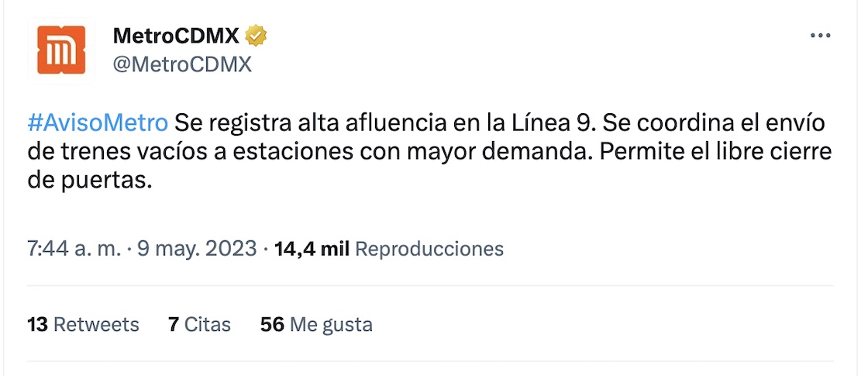This screenshot has width=868, height=376.
Task: Click the orange Metro logo avatar
Action: click(x=60, y=50)
